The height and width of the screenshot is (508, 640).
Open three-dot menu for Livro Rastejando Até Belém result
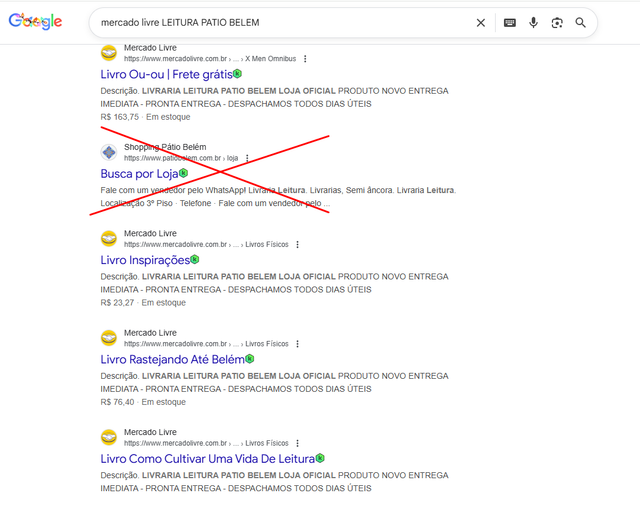[298, 344]
